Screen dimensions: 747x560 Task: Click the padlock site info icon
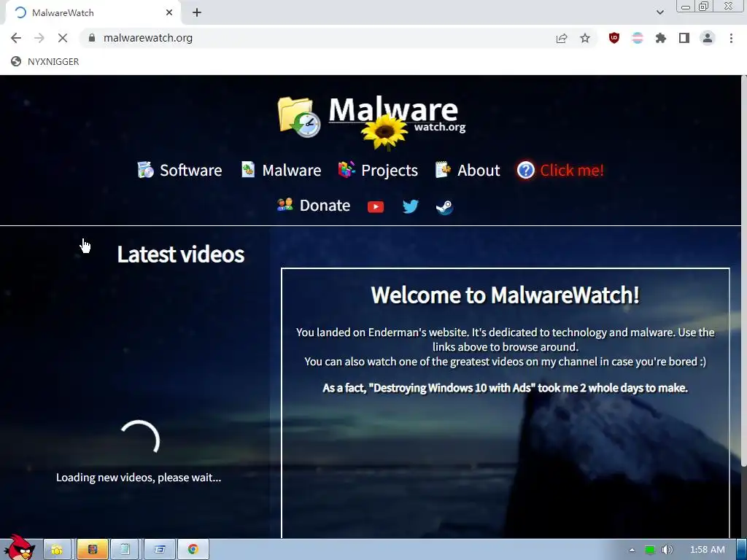tap(92, 38)
